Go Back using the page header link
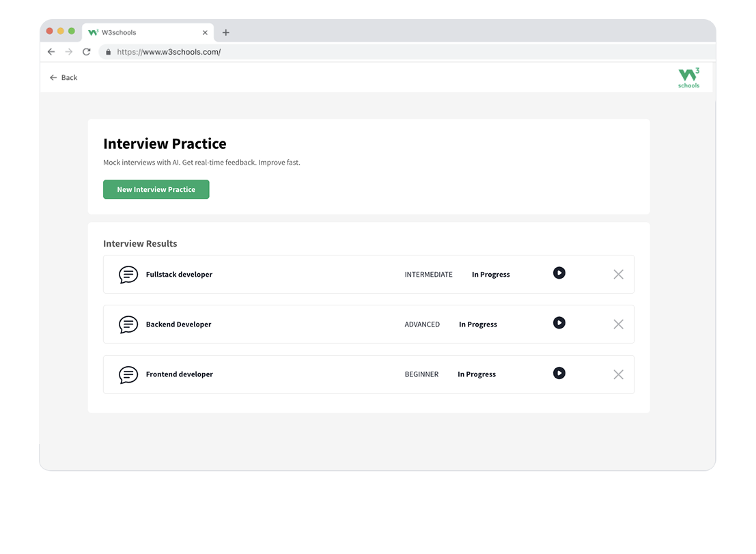This screenshot has width=756, height=554. point(64,78)
